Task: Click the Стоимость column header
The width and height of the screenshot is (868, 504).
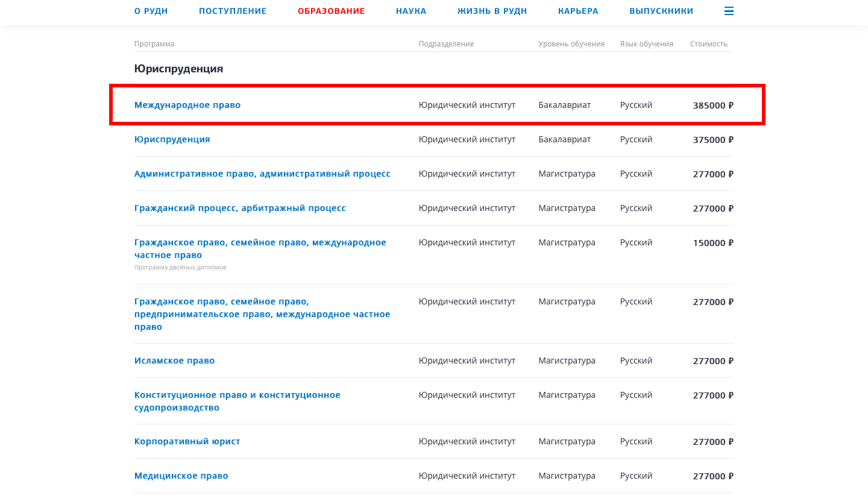Action: coord(708,44)
